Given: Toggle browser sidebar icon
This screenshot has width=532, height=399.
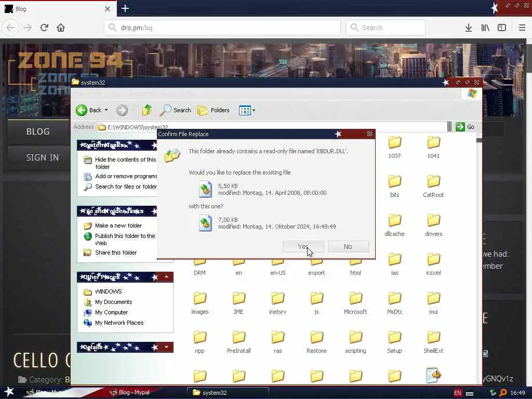Looking at the screenshot, I should click(502, 28).
